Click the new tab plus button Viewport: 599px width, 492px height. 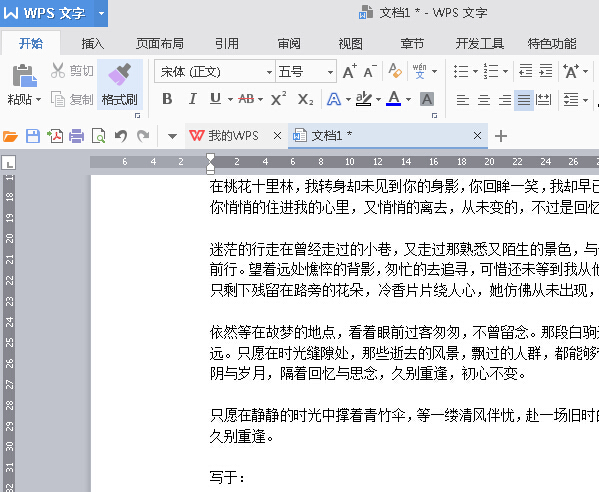click(x=501, y=136)
